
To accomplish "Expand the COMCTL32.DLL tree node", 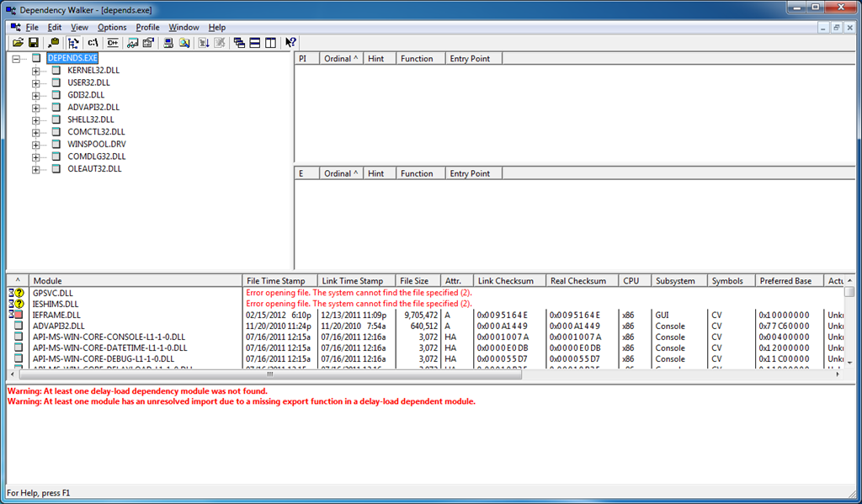I will [x=35, y=132].
